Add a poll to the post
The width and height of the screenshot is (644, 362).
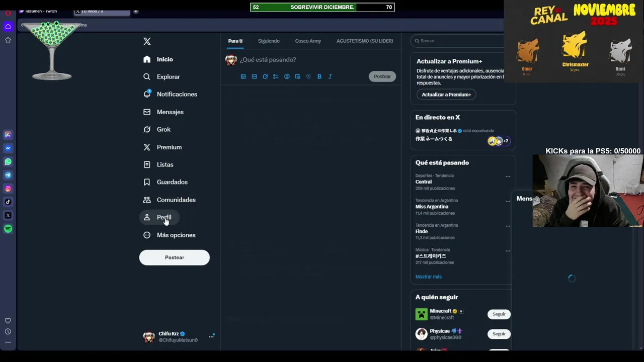tap(276, 76)
